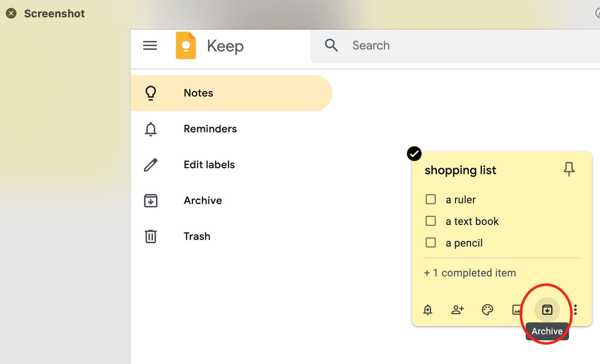
Task: Open the note's background palette icon
Action: point(488,310)
